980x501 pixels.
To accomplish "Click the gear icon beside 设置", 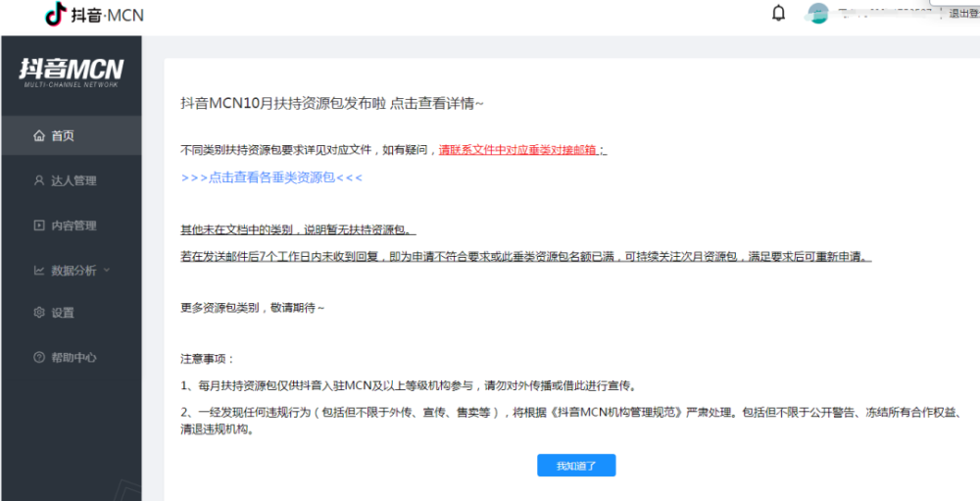I will click(39, 312).
